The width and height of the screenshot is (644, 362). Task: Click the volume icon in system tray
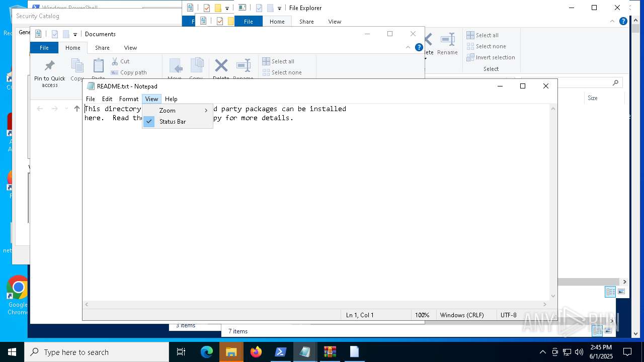(x=579, y=352)
